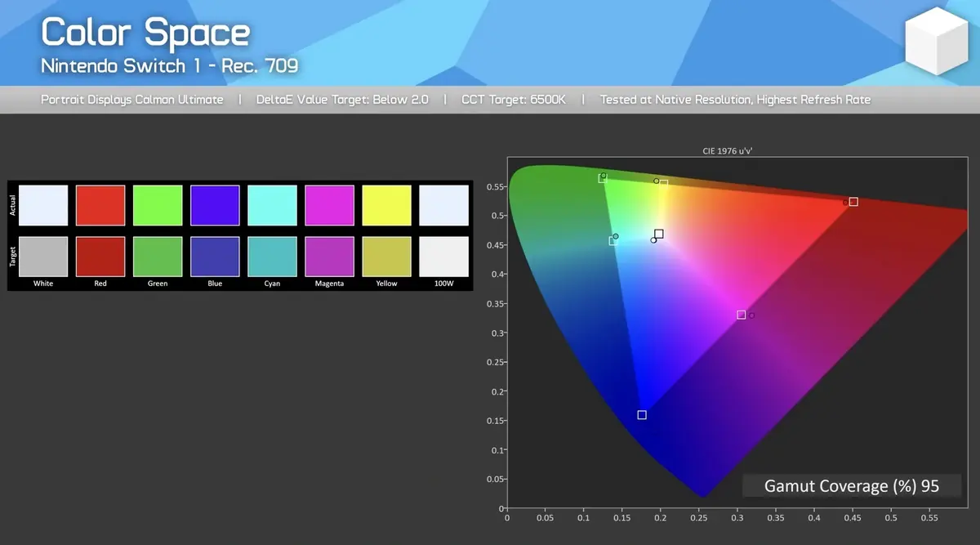This screenshot has height=545, width=980.
Task: Select the green target square marker
Action: pos(602,179)
